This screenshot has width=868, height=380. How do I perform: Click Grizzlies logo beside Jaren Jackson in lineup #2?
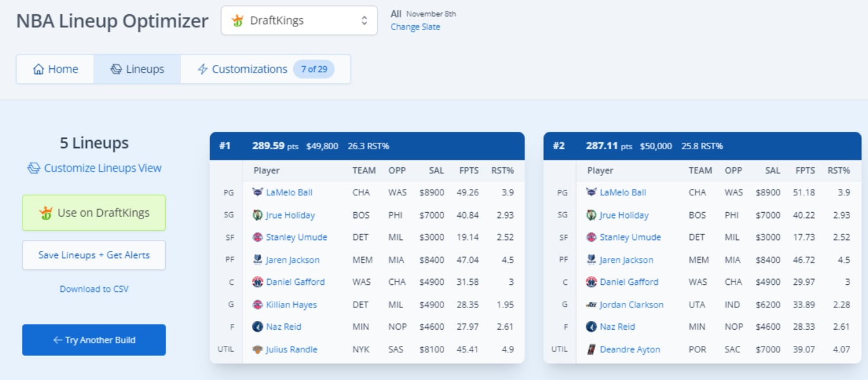point(592,260)
